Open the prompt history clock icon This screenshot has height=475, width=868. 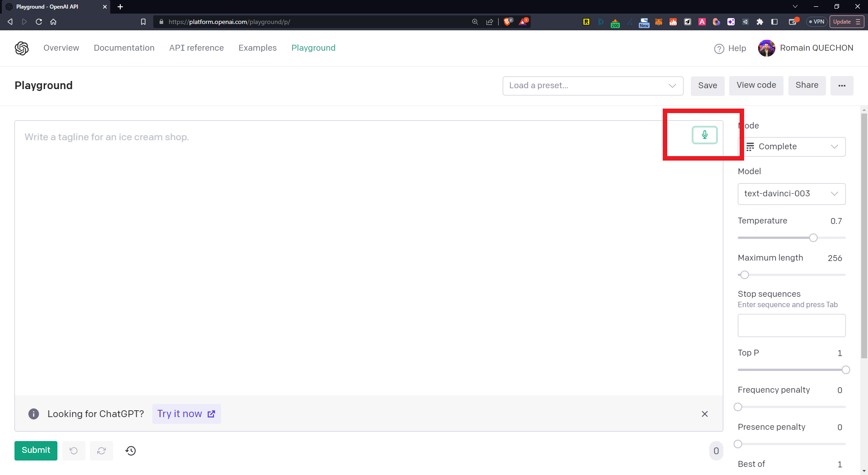tap(131, 451)
